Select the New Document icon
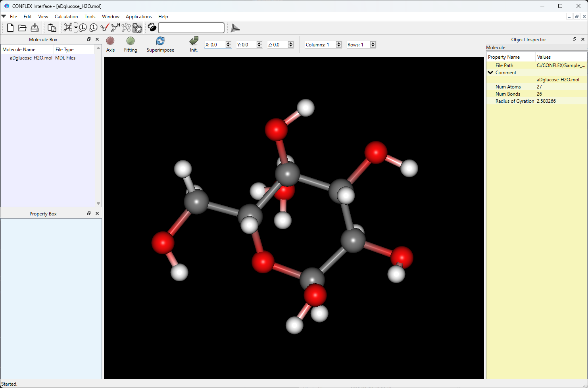This screenshot has height=388, width=588. (10, 28)
